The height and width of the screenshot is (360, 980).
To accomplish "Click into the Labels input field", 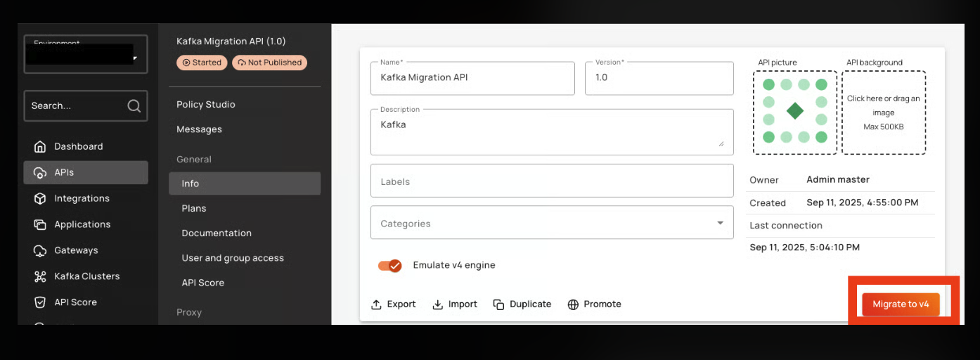I will pos(552,181).
